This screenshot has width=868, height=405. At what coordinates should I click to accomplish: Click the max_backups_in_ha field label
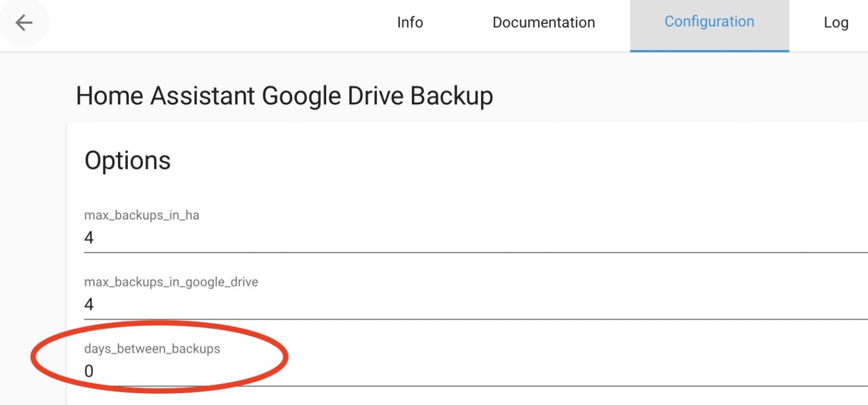click(x=141, y=215)
